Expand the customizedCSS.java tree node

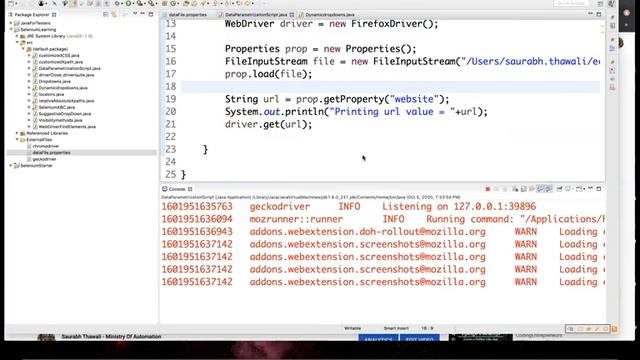[29, 56]
